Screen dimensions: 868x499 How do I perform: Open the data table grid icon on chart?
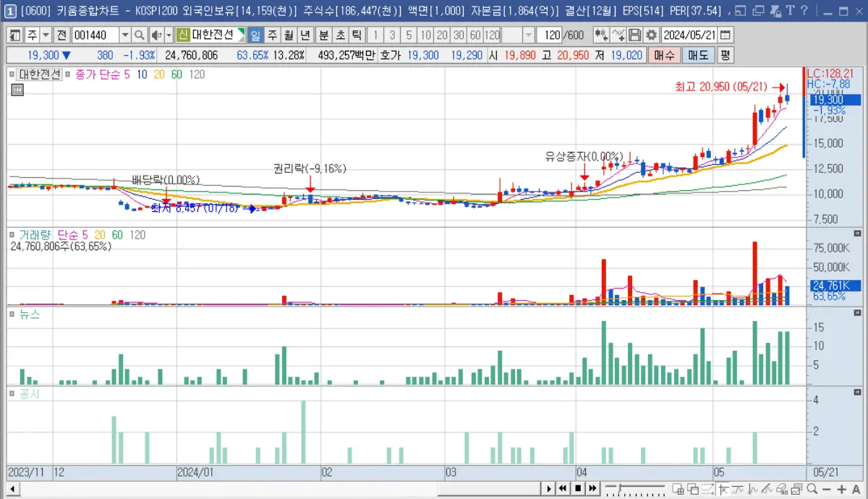click(18, 89)
